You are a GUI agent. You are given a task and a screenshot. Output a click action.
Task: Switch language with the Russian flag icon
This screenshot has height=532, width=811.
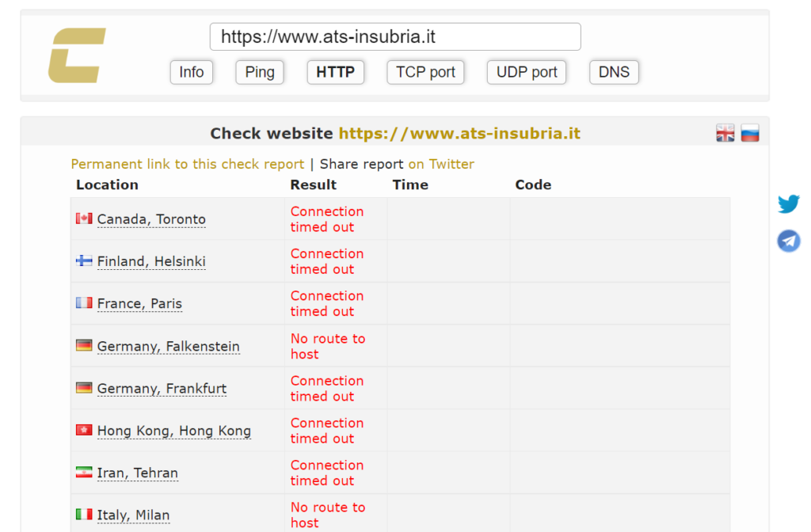click(x=750, y=133)
